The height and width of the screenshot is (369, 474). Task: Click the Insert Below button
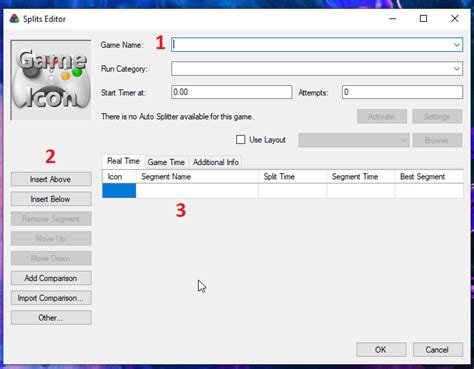pyautogui.click(x=51, y=199)
